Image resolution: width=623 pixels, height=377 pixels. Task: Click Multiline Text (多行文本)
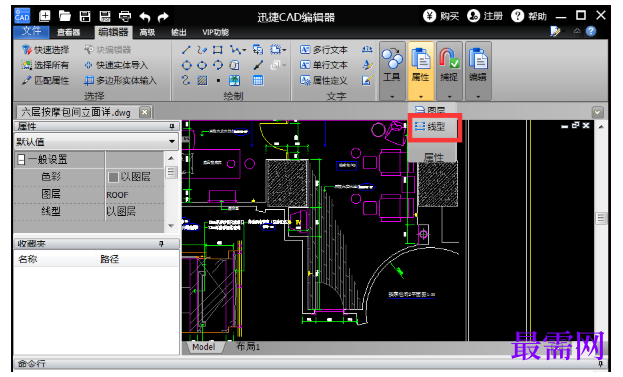(324, 50)
